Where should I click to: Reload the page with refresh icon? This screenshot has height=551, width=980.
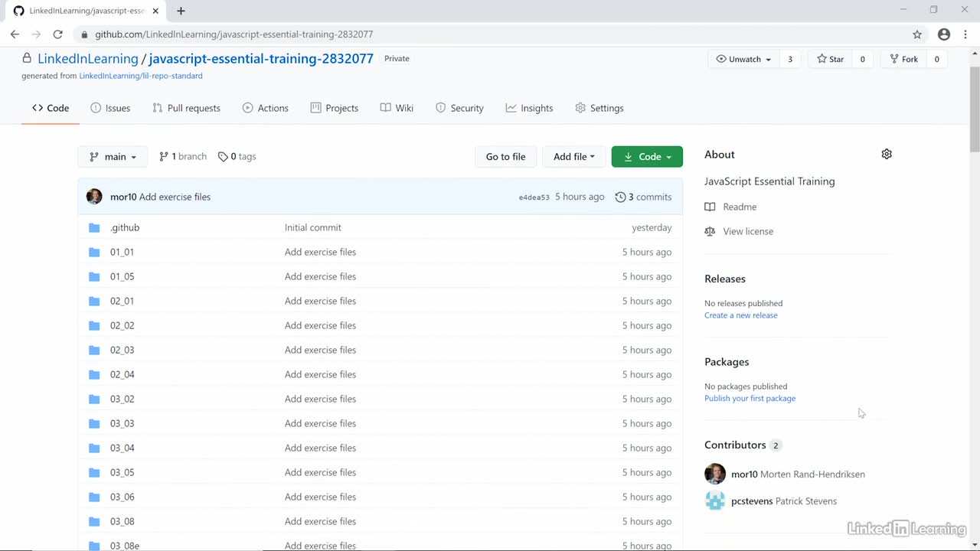click(57, 34)
